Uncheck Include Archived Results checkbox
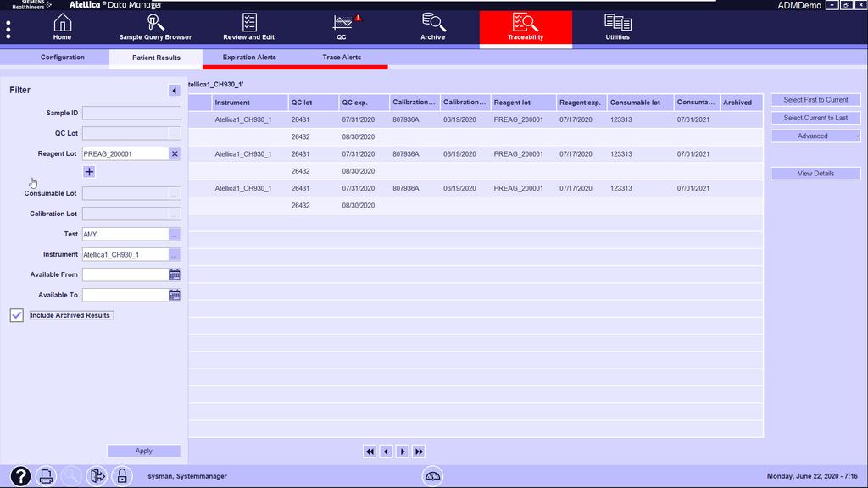This screenshot has width=868, height=488. 17,315
